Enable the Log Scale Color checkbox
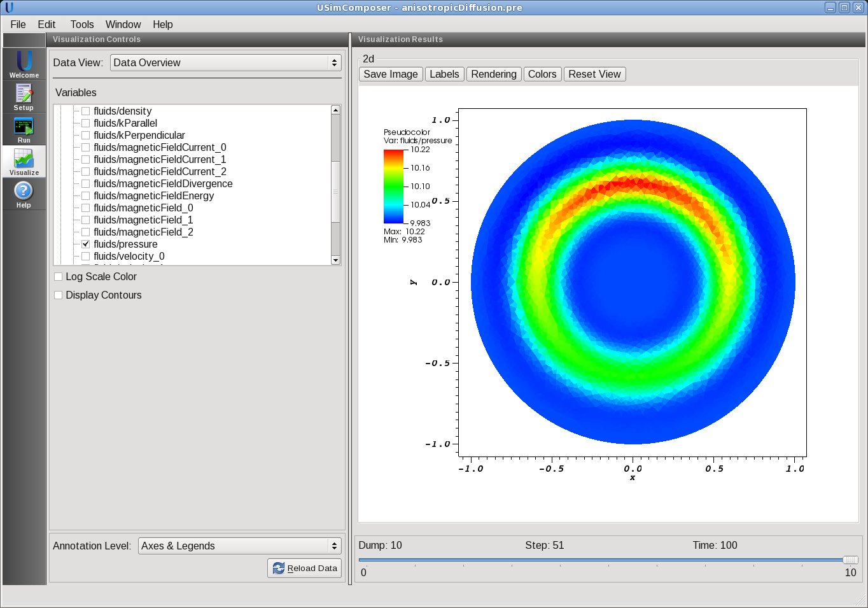 (x=59, y=277)
